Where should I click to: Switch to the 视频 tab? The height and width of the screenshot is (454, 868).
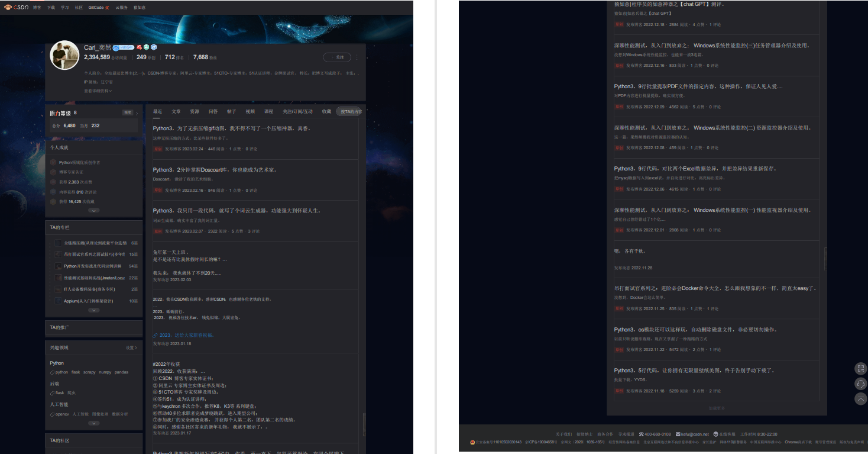click(250, 111)
